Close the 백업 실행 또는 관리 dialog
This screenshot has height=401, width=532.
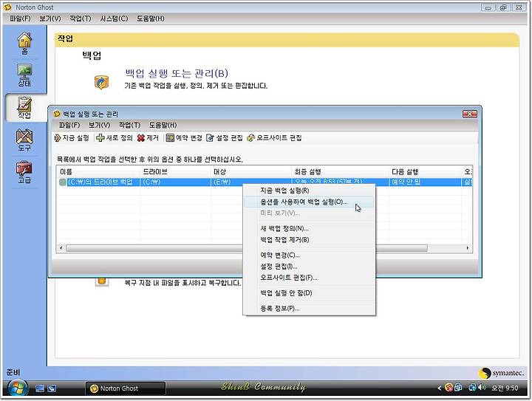coord(470,114)
